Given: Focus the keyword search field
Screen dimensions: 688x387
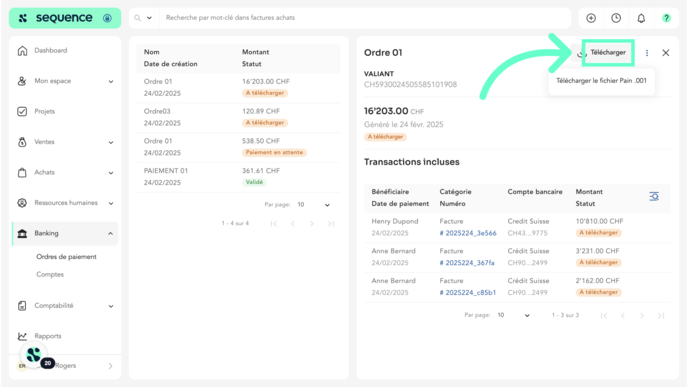Looking at the screenshot, I should pyautogui.click(x=364, y=18).
